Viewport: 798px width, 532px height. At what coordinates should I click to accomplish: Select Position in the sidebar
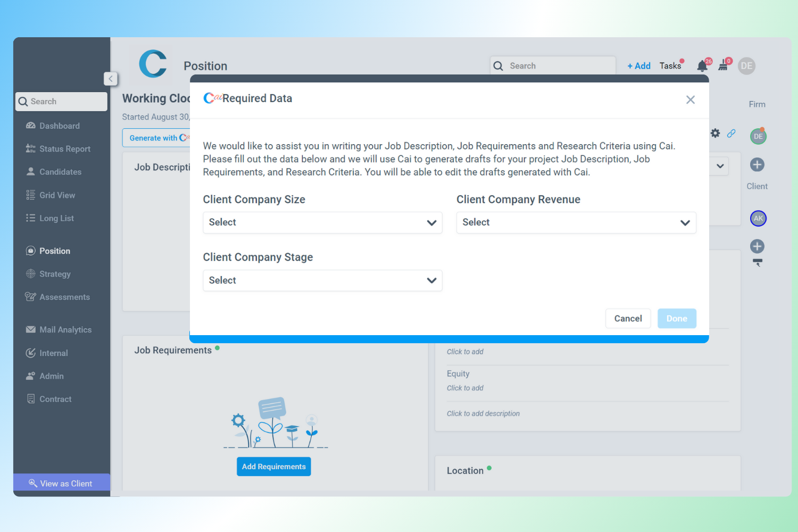tap(48, 251)
